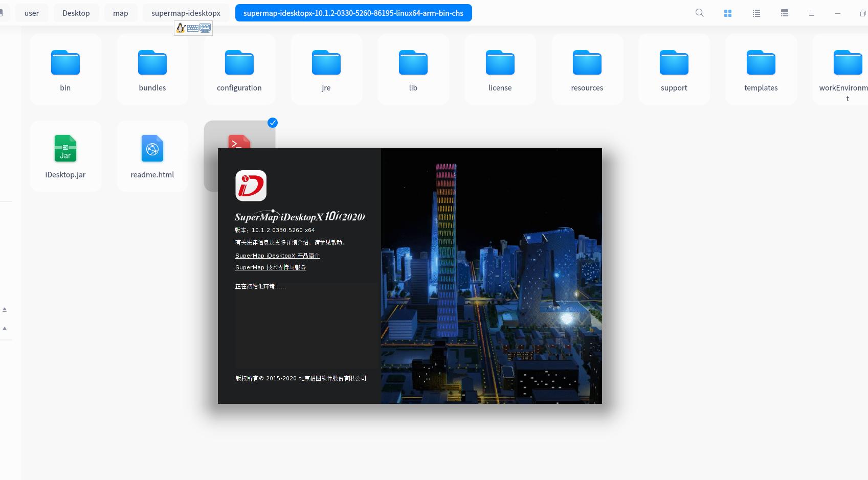
Task: Click the iDesktopX red logo icon
Action: (x=251, y=186)
